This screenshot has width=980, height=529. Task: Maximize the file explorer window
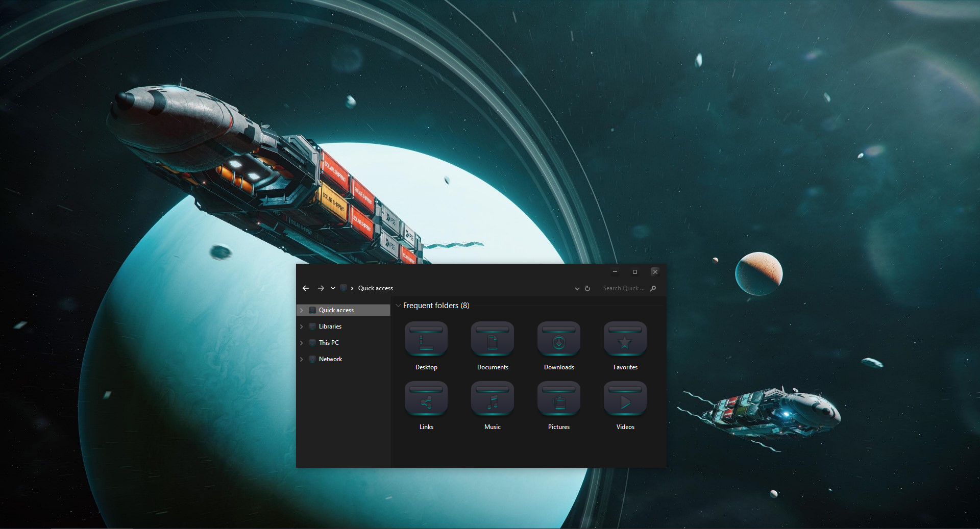pyautogui.click(x=635, y=272)
